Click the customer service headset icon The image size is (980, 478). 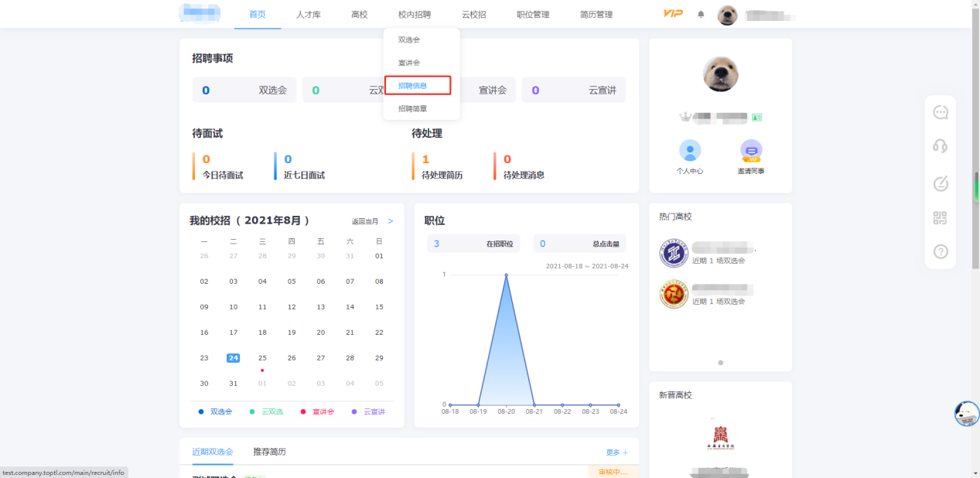coord(941,146)
